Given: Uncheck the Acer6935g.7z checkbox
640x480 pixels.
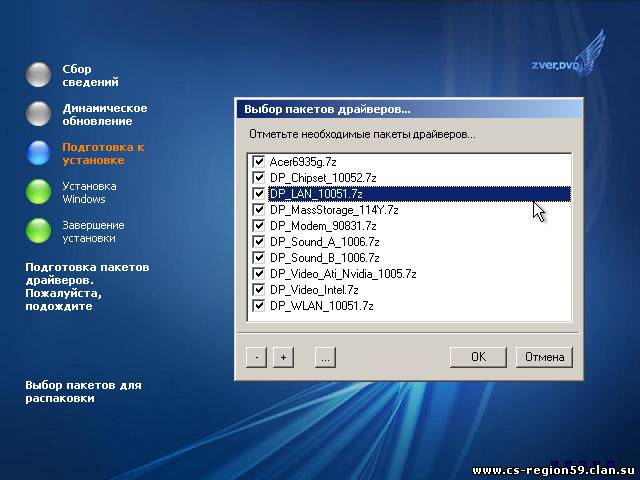Looking at the screenshot, I should point(258,162).
